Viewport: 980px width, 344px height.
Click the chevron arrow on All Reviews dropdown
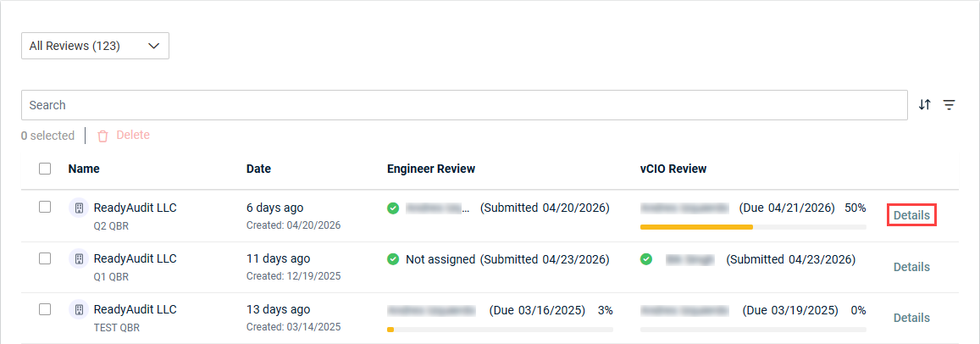[154, 46]
